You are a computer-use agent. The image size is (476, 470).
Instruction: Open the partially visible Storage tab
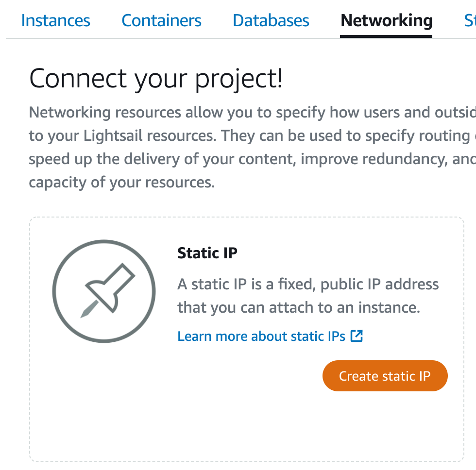click(470, 20)
